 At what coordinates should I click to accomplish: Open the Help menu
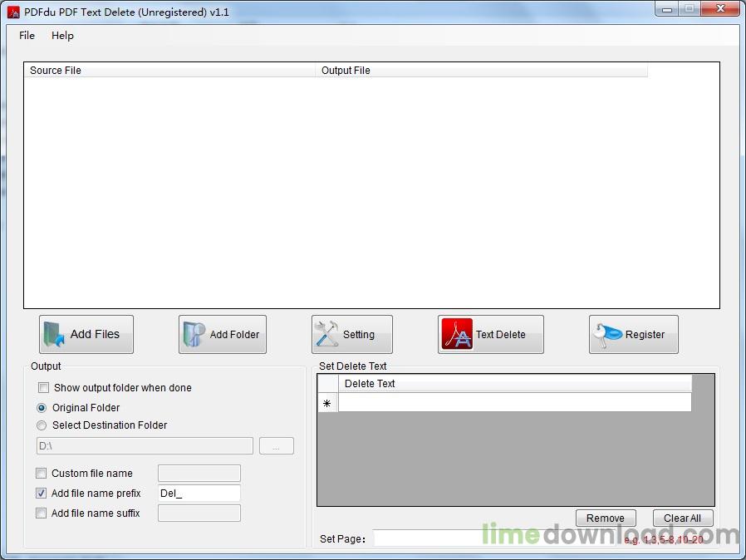(62, 36)
